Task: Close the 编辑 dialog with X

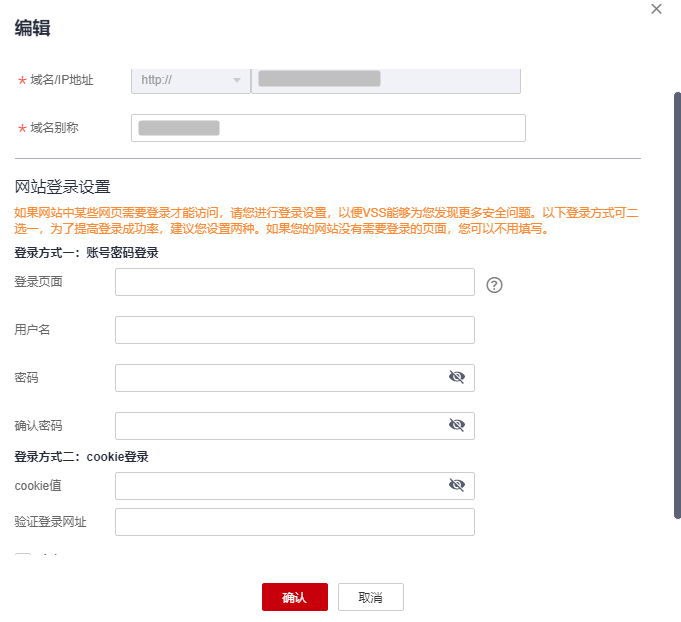Action: click(x=656, y=9)
